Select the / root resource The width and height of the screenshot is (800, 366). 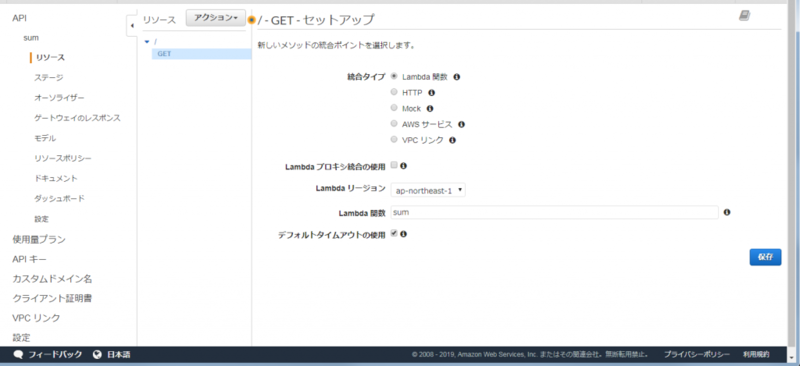pos(156,41)
